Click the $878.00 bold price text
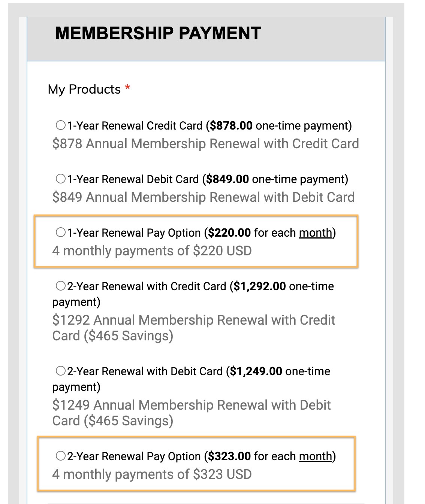The height and width of the screenshot is (504, 425). (x=231, y=126)
